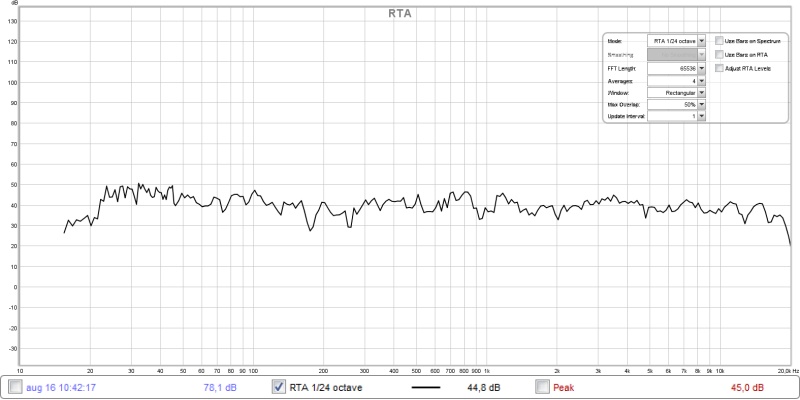Uncheck the RTA 1/24 octave trace checkbox
Viewport: 800px width, 400px height.
[x=279, y=387]
